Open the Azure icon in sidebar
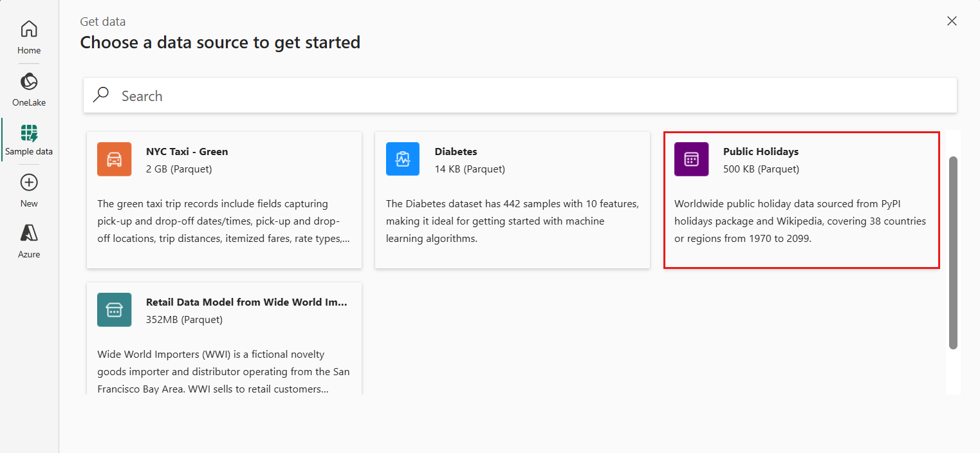980x453 pixels. (x=29, y=234)
